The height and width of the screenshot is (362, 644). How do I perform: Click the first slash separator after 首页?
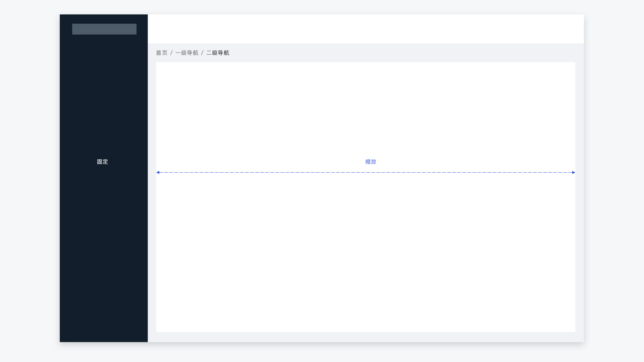pyautogui.click(x=171, y=53)
